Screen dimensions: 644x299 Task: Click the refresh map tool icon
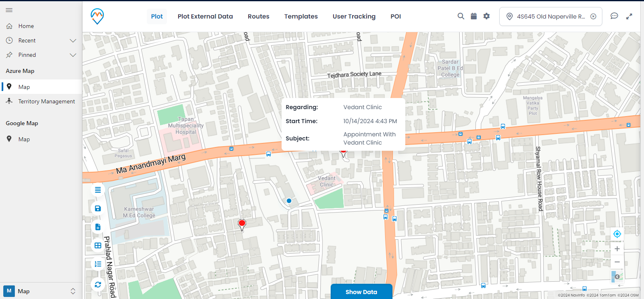click(98, 284)
